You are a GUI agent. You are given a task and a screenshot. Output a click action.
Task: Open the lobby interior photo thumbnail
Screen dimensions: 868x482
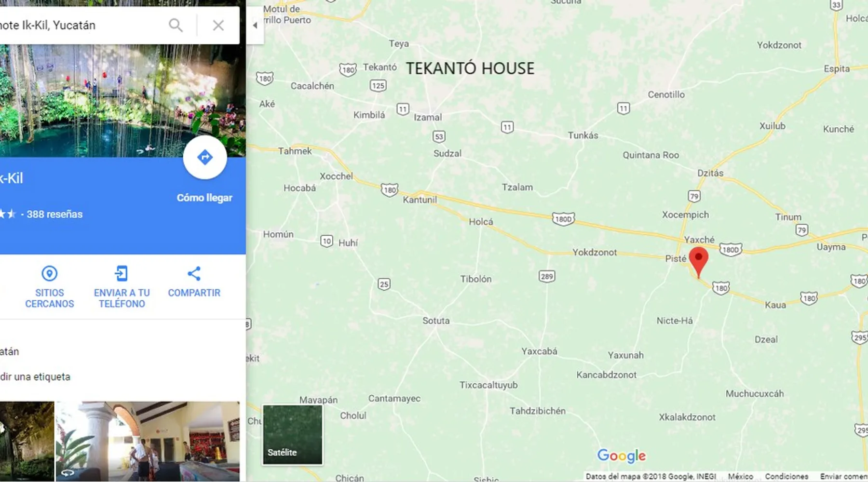click(x=148, y=441)
